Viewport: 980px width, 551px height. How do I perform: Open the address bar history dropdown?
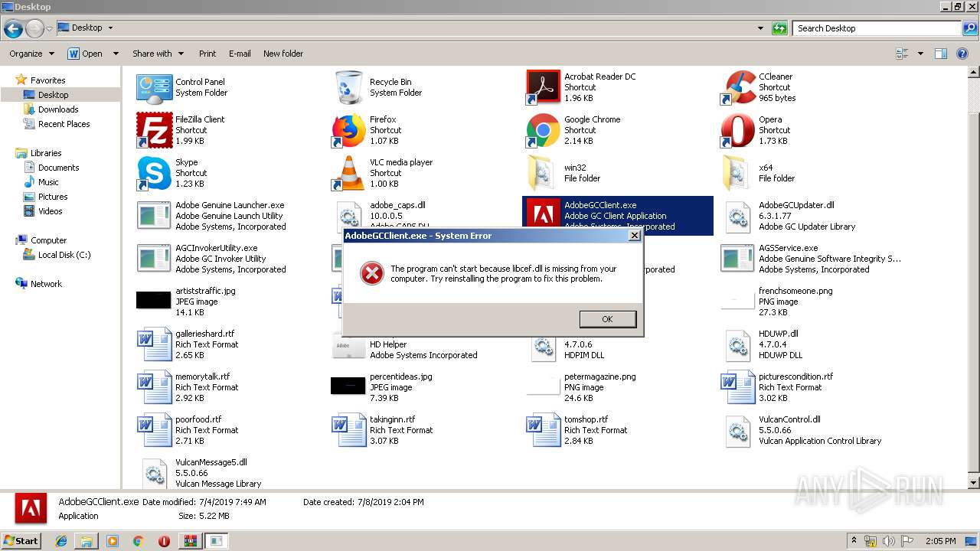760,28
